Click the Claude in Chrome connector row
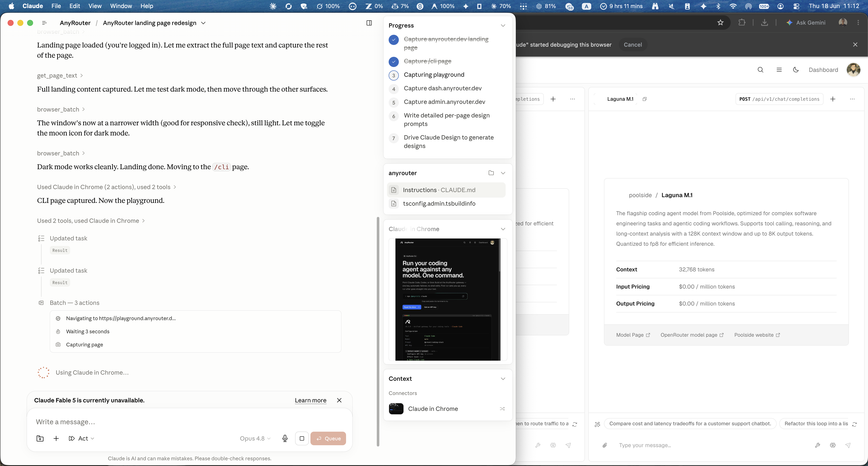Image resolution: width=868 pixels, height=466 pixels. pos(448,409)
